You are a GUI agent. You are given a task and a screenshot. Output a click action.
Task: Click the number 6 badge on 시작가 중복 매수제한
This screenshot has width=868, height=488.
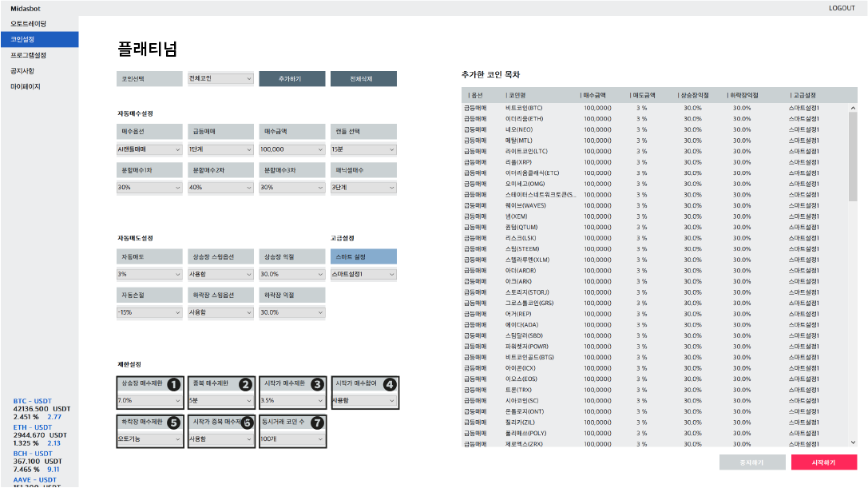tap(247, 423)
